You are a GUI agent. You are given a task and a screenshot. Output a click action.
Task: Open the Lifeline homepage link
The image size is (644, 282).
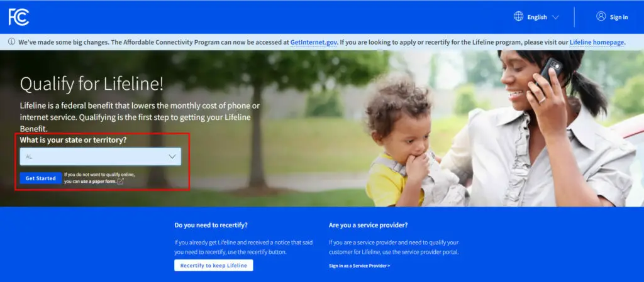(x=597, y=42)
